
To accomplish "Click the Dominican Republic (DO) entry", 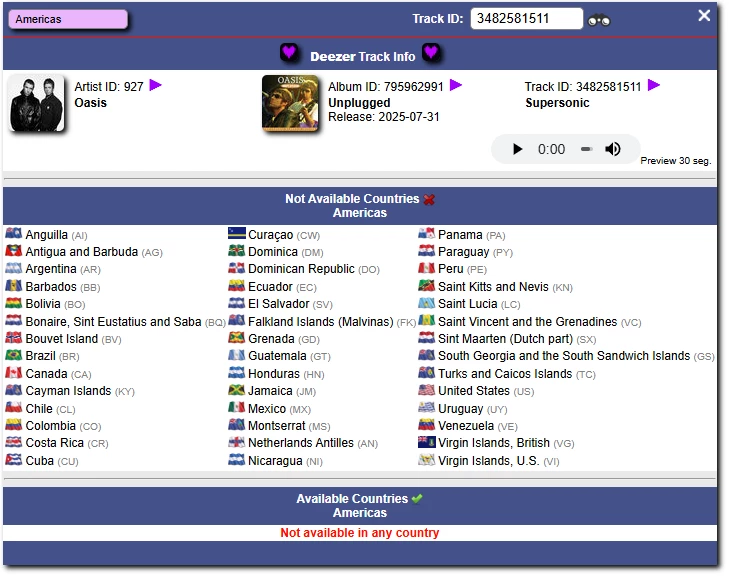I will tap(304, 269).
